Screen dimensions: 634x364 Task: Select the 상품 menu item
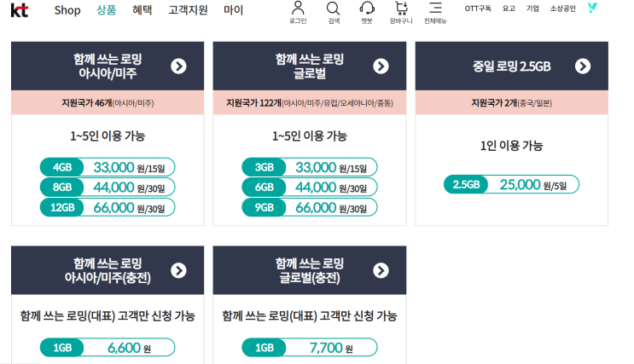[107, 10]
